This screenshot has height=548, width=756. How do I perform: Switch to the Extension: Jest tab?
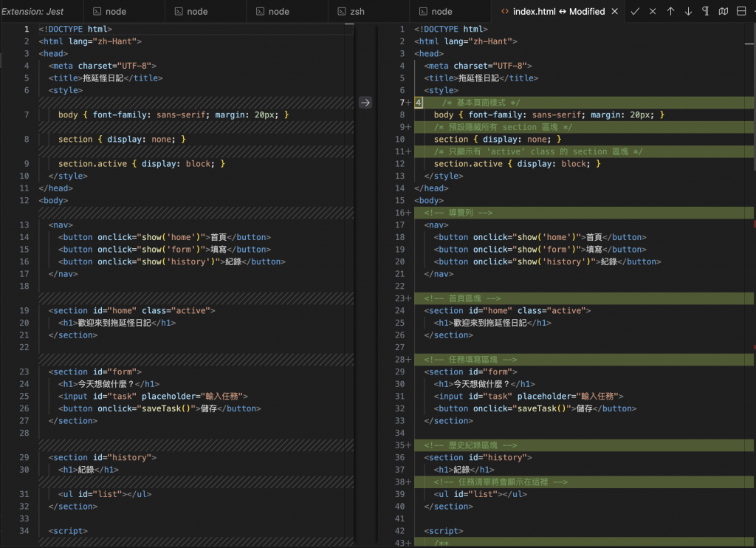33,12
